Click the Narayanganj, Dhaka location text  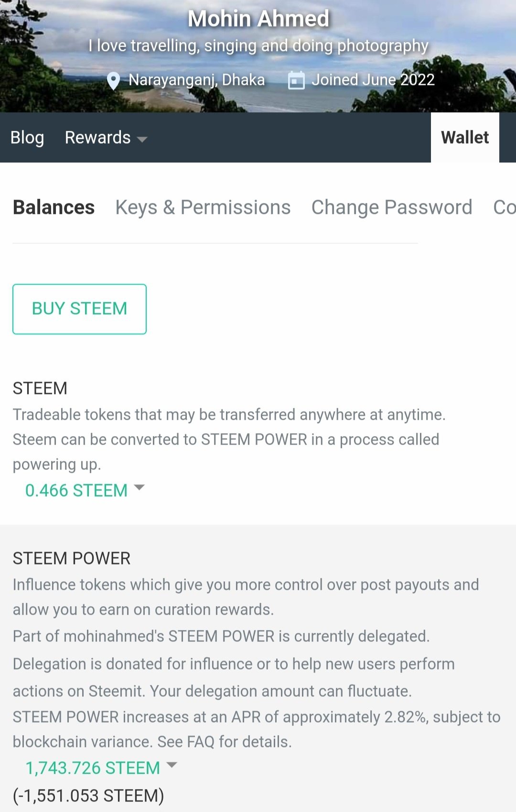(x=197, y=80)
